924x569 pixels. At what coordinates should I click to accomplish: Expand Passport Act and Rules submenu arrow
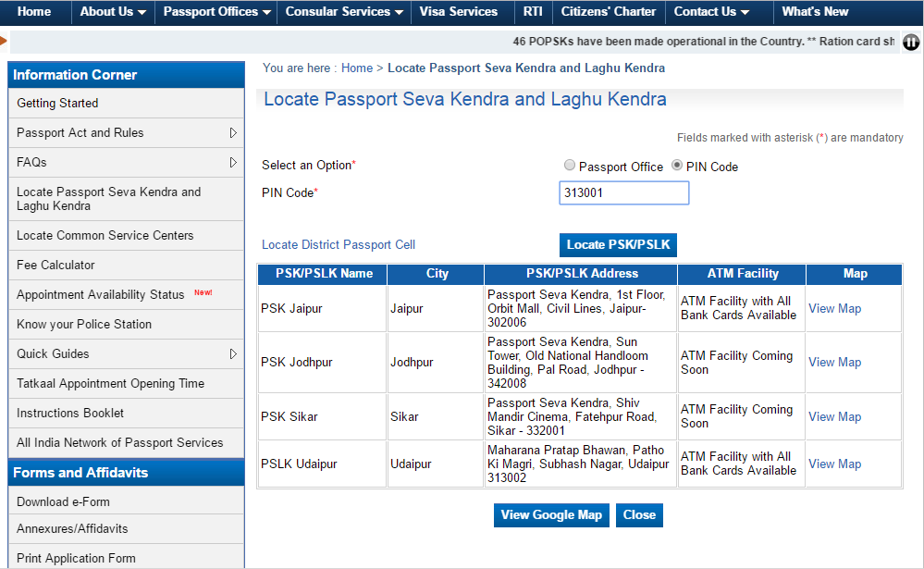point(233,132)
